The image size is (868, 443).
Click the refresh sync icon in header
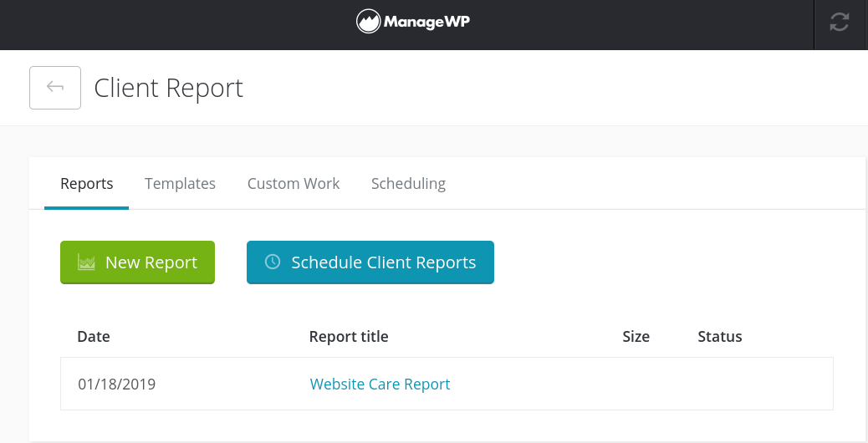point(840,23)
